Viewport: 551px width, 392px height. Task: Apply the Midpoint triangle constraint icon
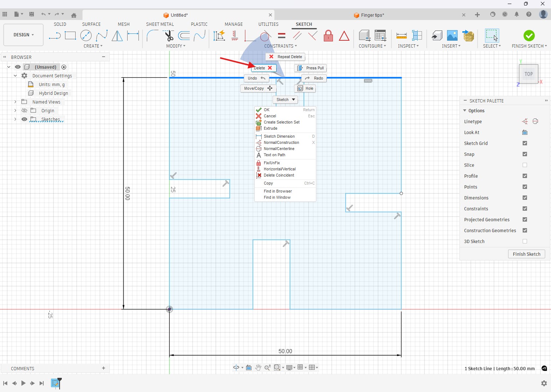click(344, 36)
